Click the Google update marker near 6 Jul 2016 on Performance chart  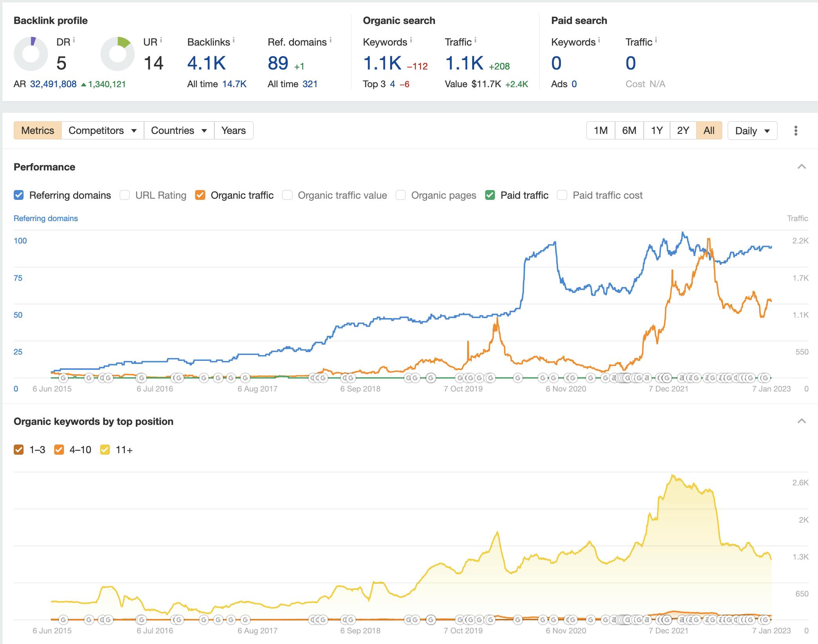141,378
